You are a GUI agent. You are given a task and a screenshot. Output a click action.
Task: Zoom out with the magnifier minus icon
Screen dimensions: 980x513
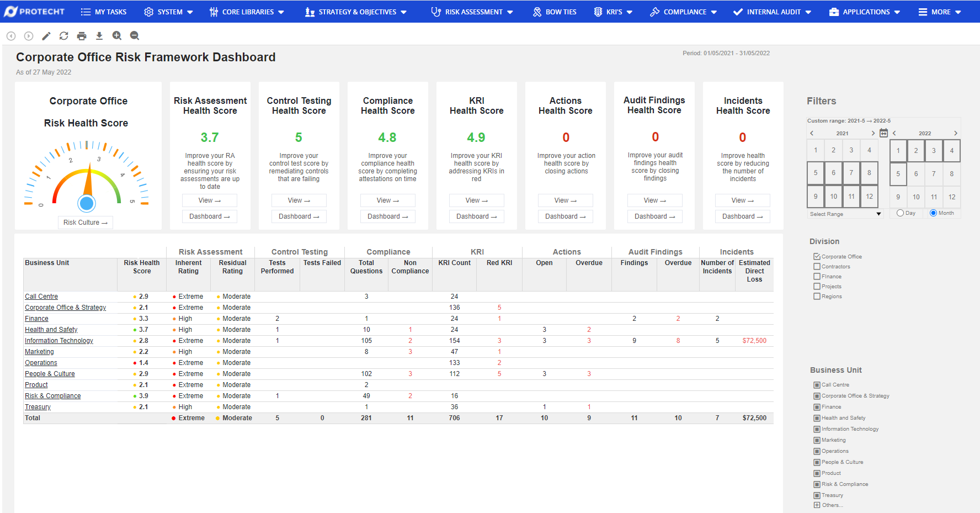[x=135, y=35]
